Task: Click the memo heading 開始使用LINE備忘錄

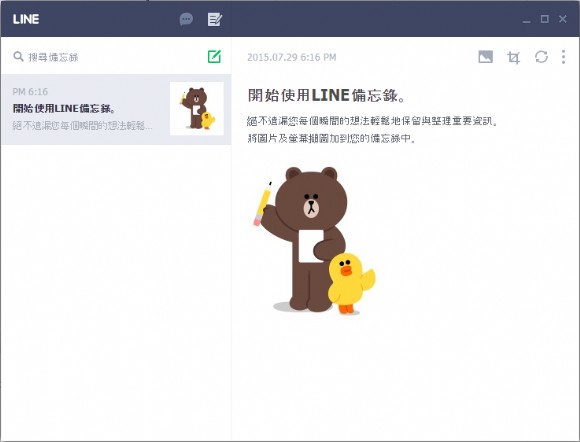Action: (x=326, y=95)
